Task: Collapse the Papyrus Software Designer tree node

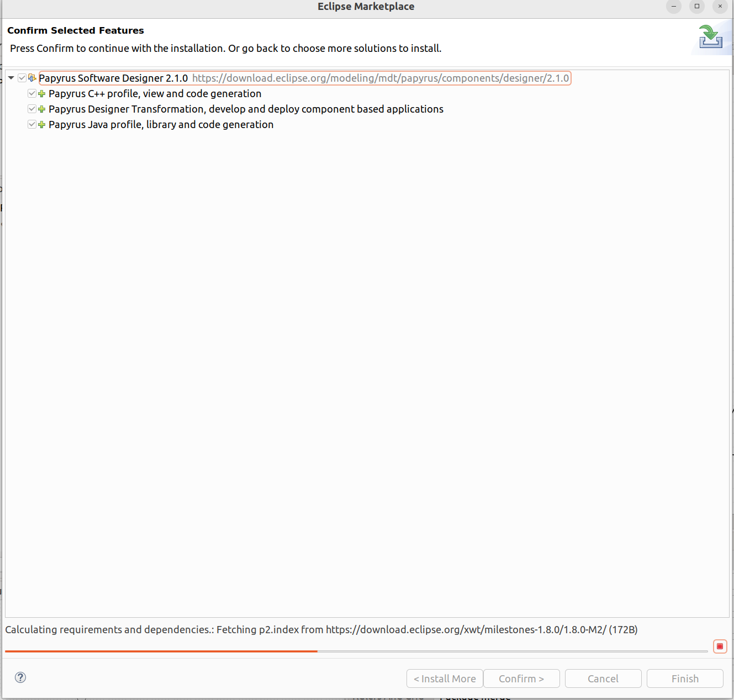Action: [11, 78]
